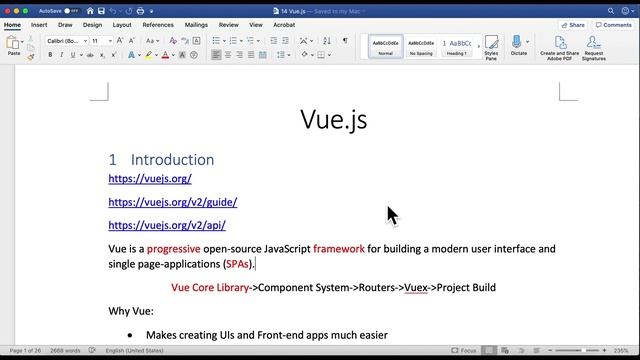Image resolution: width=640 pixels, height=360 pixels.
Task: Click the Print icon in title bar
Action: click(140, 11)
